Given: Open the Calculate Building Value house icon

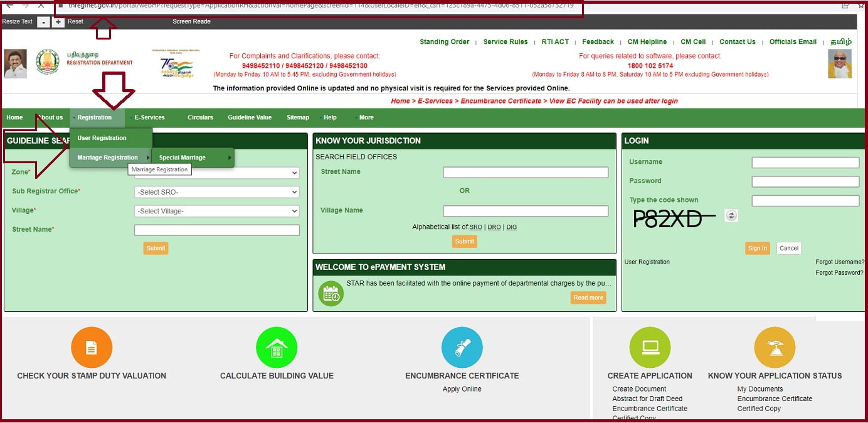Looking at the screenshot, I should 277,346.
